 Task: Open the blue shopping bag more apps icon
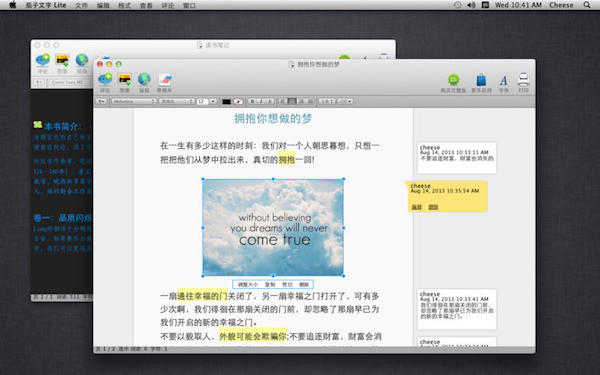click(x=481, y=80)
